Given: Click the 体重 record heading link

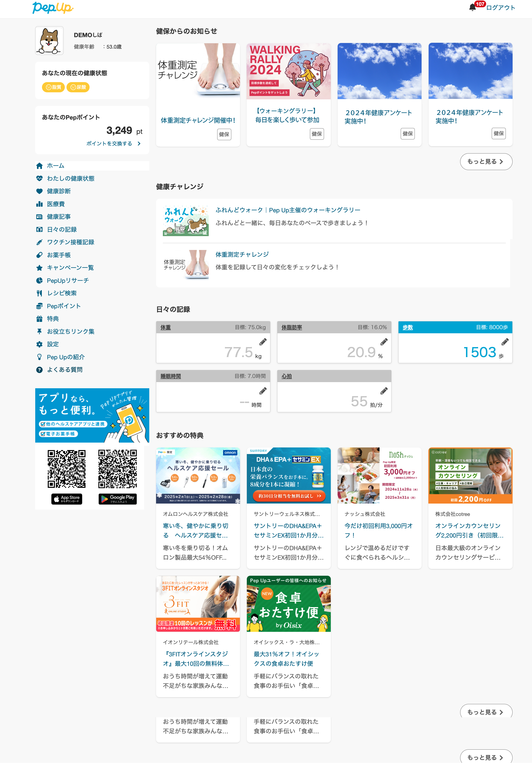Looking at the screenshot, I should (x=166, y=327).
